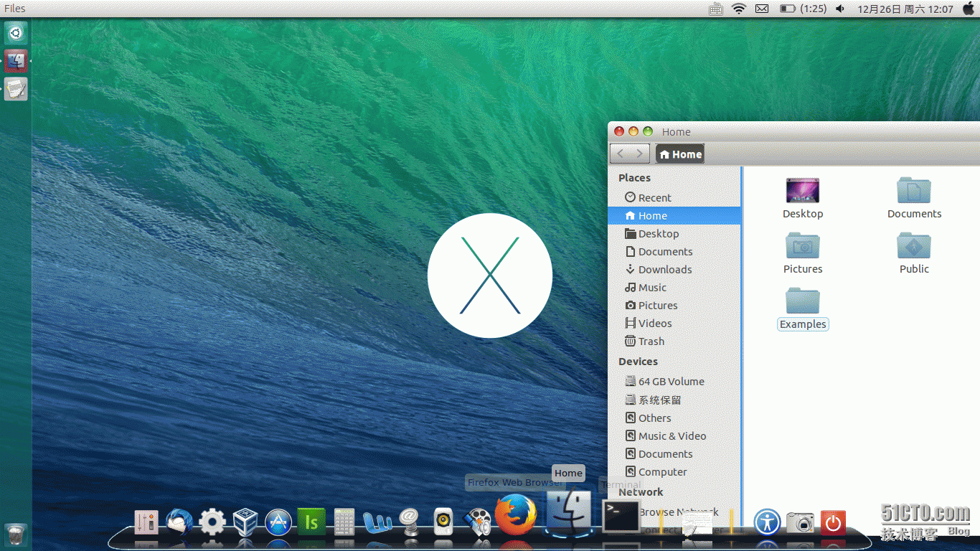Select the Files icon in left launcher
The image size is (980, 551).
16,61
